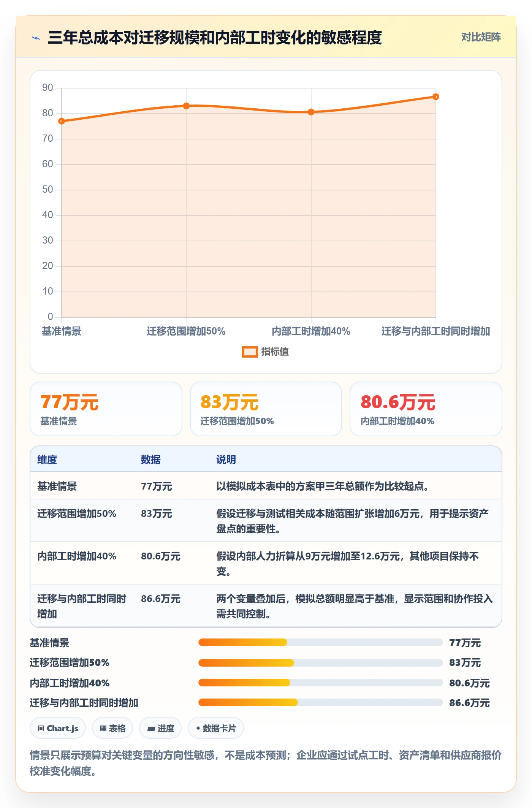Click the 迁移范围增加50% data point on chart
Screen dimensions: 532x808
pos(186,106)
